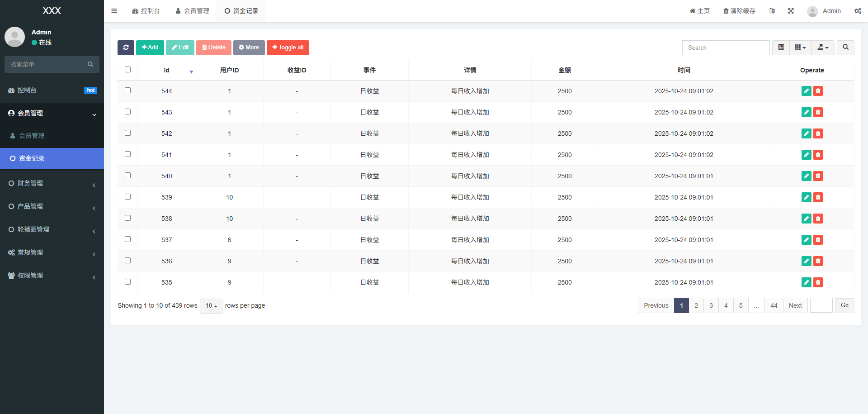
Task: Open the rows per page dropdown
Action: click(x=211, y=306)
